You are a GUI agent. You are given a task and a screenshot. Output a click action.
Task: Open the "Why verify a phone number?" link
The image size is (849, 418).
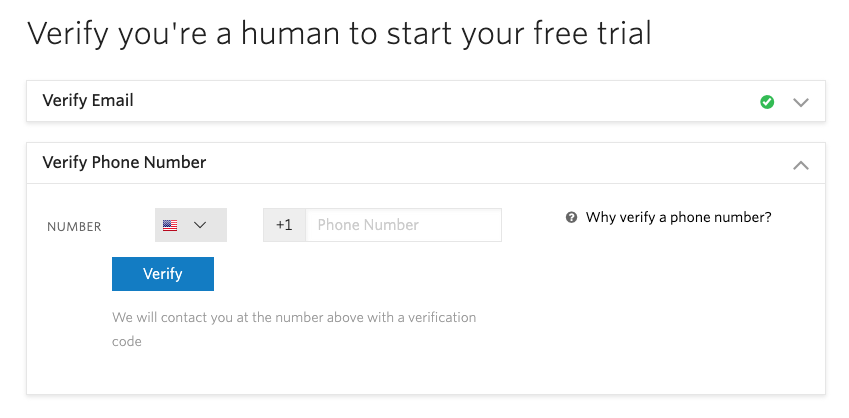678,217
